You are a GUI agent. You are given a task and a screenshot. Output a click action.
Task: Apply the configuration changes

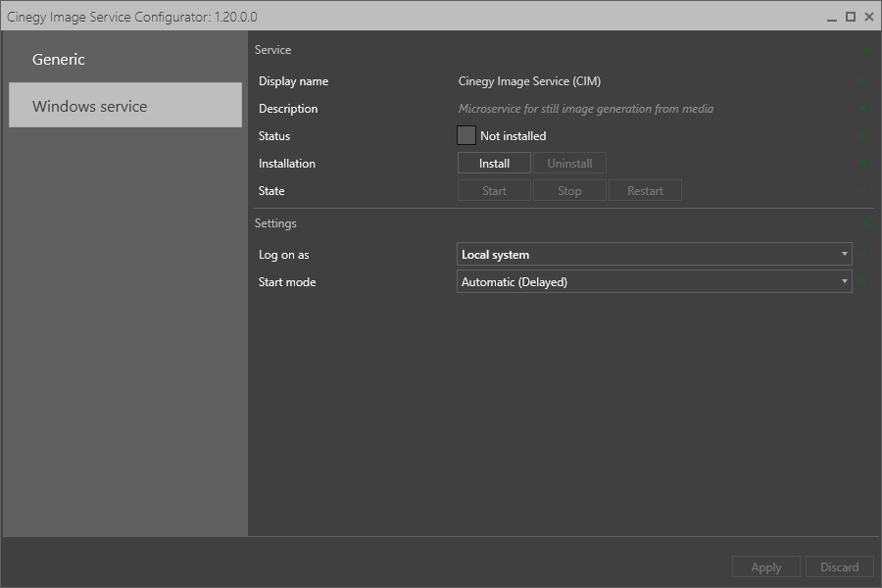click(765, 566)
